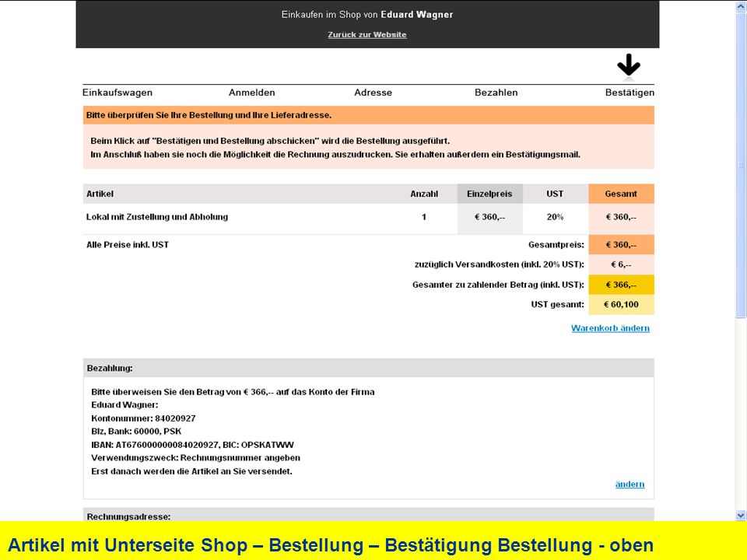This screenshot has width=747, height=560.
Task: Click the shipping cost '€ 6,--'
Action: tap(621, 264)
